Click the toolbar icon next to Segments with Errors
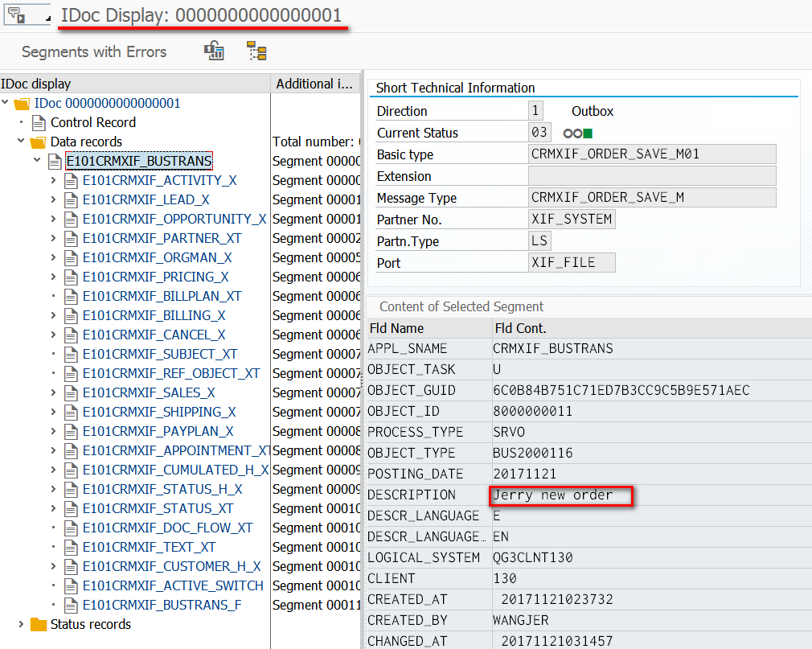This screenshot has width=812, height=649. click(214, 51)
